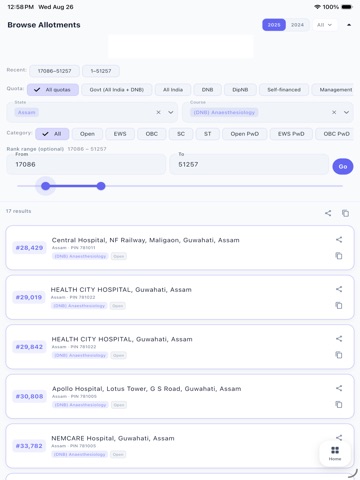
Task: Click the (DNB) Anaesthesiology tag in Course field
Action: pyautogui.click(x=224, y=112)
